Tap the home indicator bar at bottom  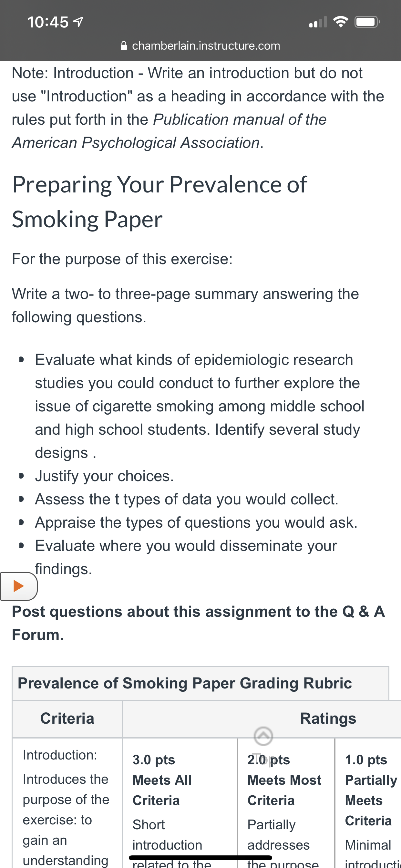click(200, 858)
